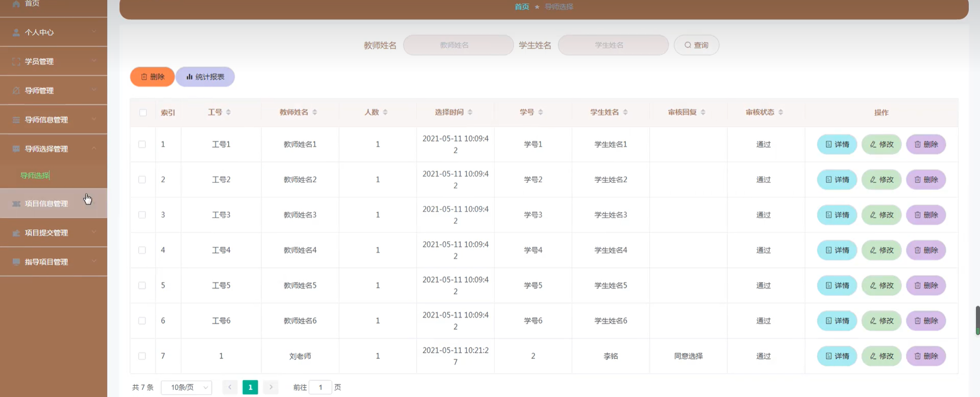Expand the 个人中心 menu chevron
The height and width of the screenshot is (397, 980).
94,32
